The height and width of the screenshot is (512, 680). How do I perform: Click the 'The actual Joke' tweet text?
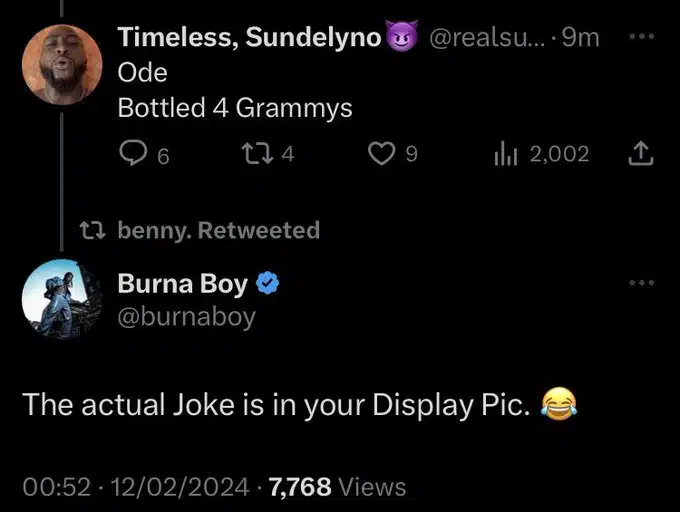point(275,405)
